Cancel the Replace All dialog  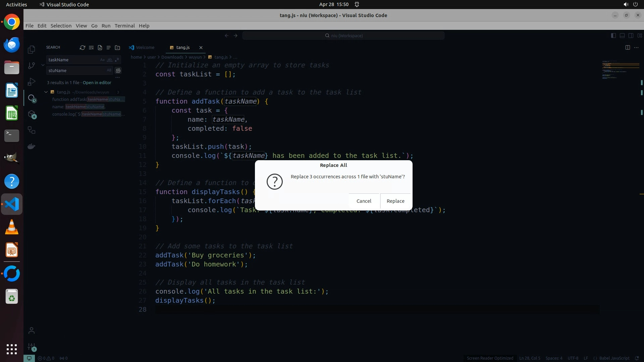364,201
